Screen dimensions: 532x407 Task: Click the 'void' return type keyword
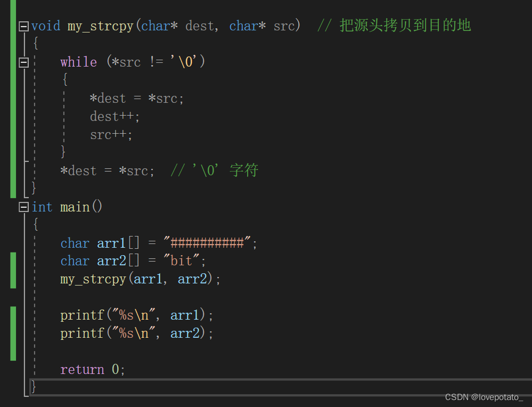coord(46,26)
